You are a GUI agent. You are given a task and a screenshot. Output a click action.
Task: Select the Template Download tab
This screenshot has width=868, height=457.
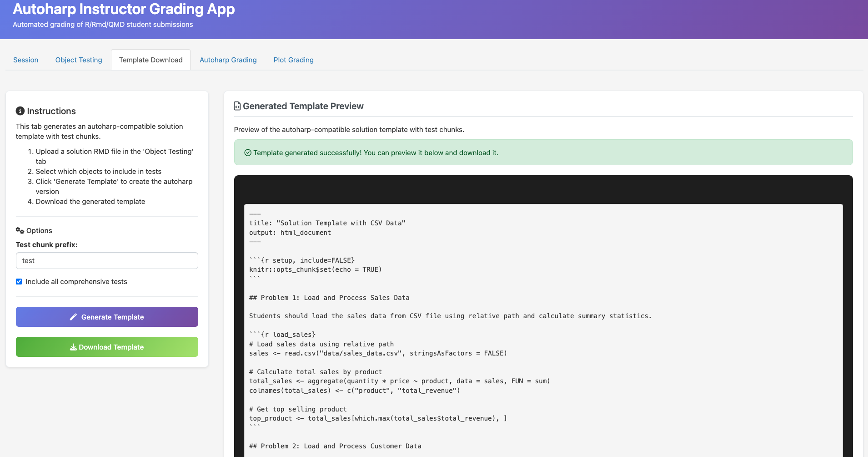coord(151,60)
